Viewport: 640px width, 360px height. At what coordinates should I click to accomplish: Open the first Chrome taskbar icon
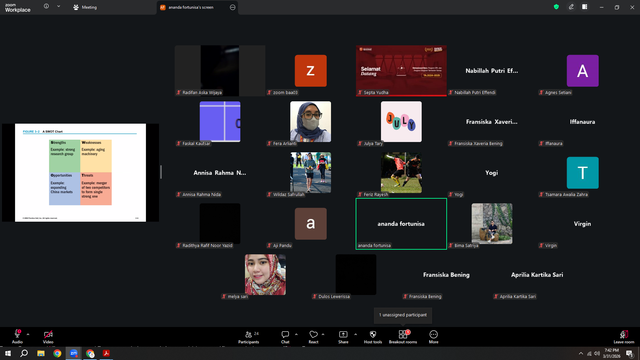coord(57,353)
